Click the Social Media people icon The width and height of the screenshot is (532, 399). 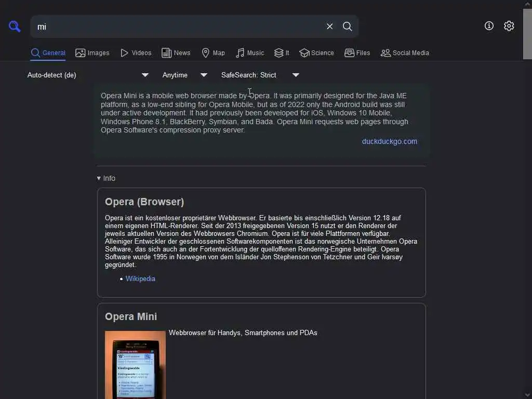coord(386,53)
